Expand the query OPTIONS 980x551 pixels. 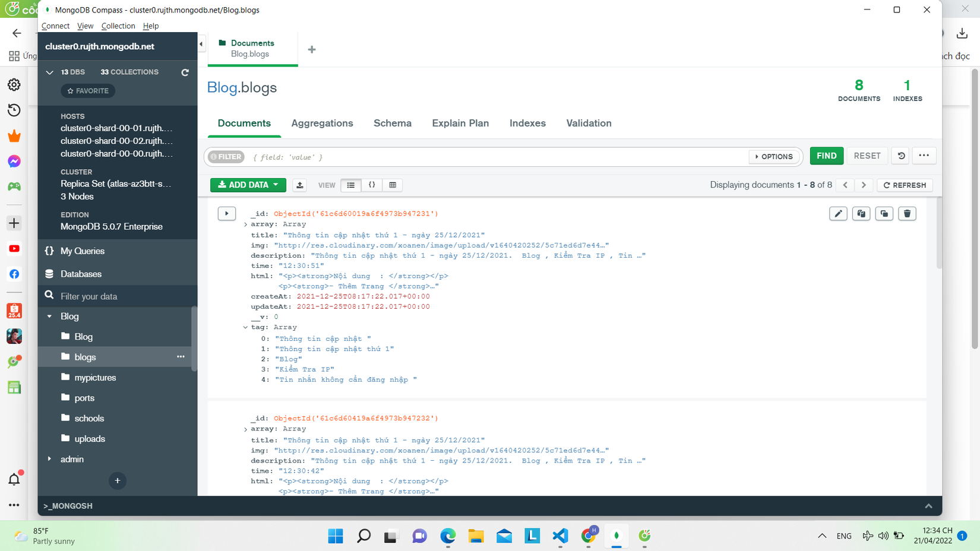click(774, 157)
